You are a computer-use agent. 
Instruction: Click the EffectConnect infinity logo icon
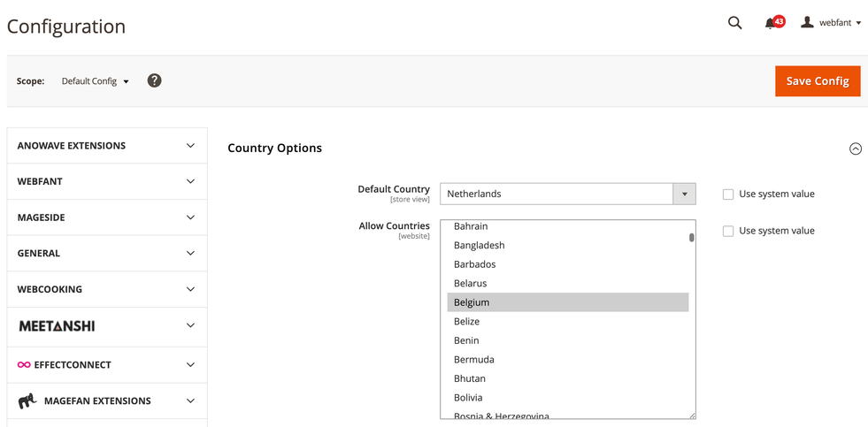pos(24,364)
